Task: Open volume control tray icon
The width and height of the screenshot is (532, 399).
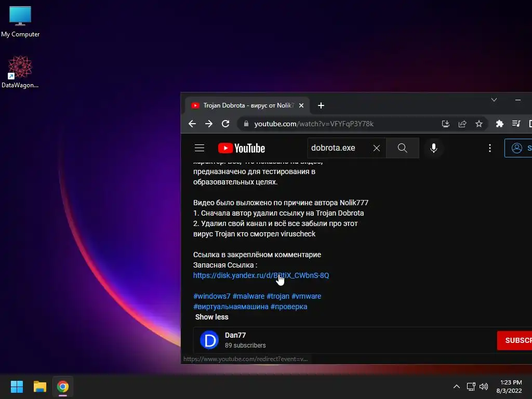Action: click(x=484, y=387)
